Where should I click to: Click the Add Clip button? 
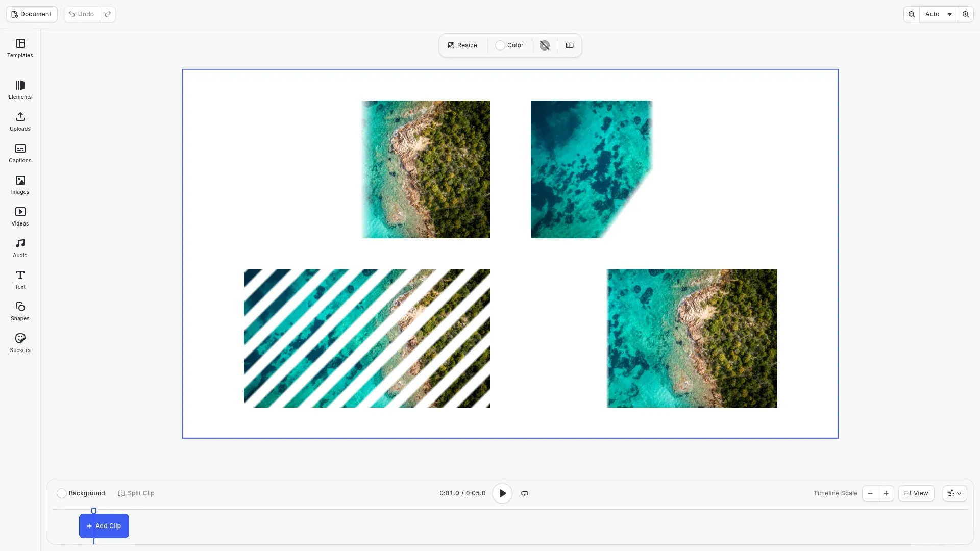point(104,526)
